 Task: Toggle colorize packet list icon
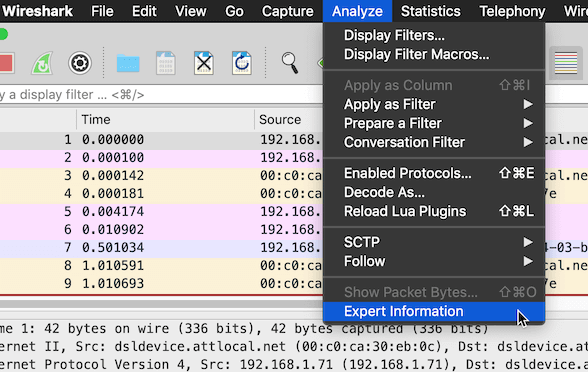click(x=566, y=63)
